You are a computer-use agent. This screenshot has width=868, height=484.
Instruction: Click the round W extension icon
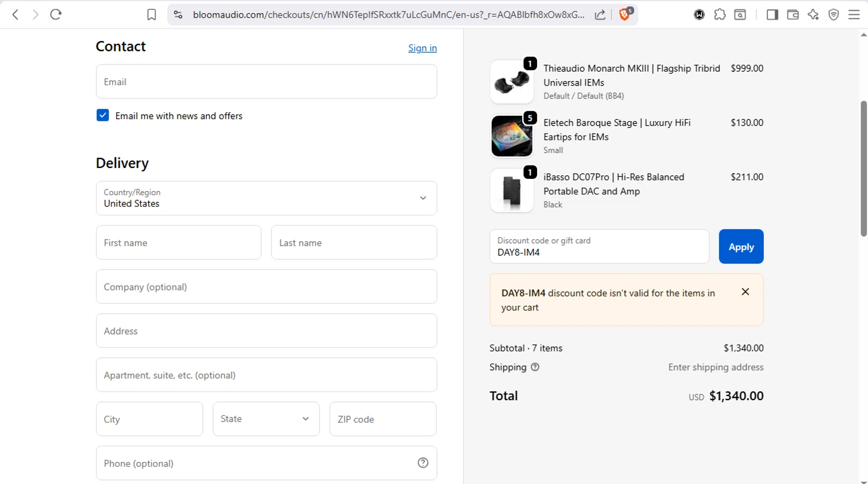[x=699, y=14]
